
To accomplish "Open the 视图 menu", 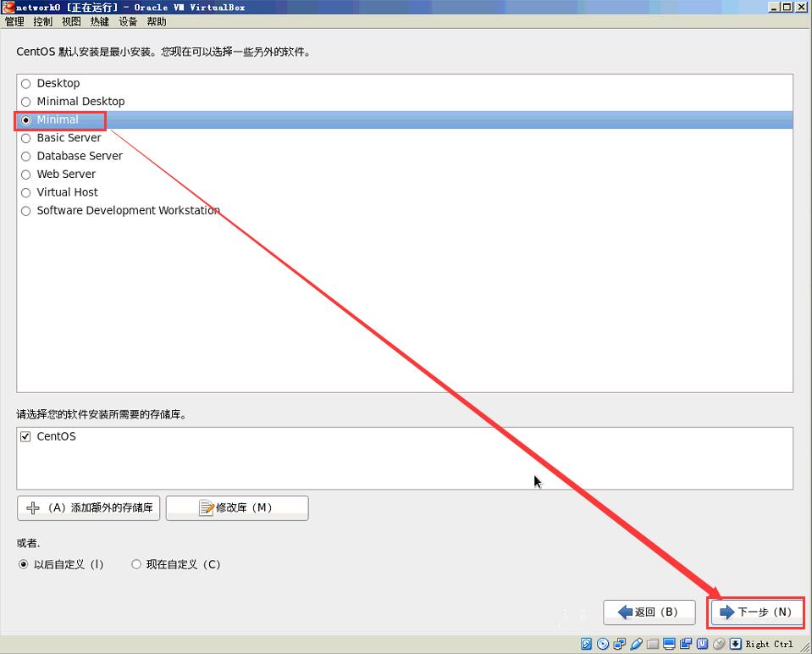I will click(x=71, y=22).
